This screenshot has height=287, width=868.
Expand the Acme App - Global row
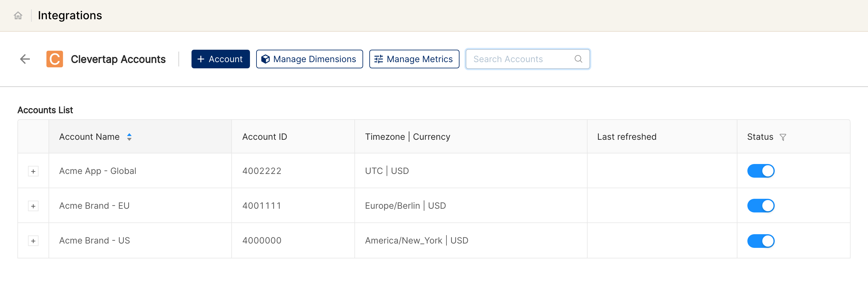coord(33,171)
